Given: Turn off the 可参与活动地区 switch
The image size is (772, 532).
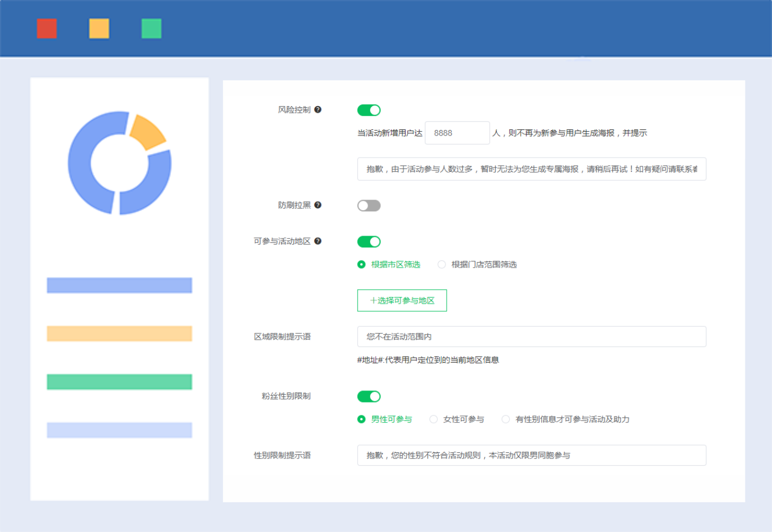Looking at the screenshot, I should tap(369, 242).
